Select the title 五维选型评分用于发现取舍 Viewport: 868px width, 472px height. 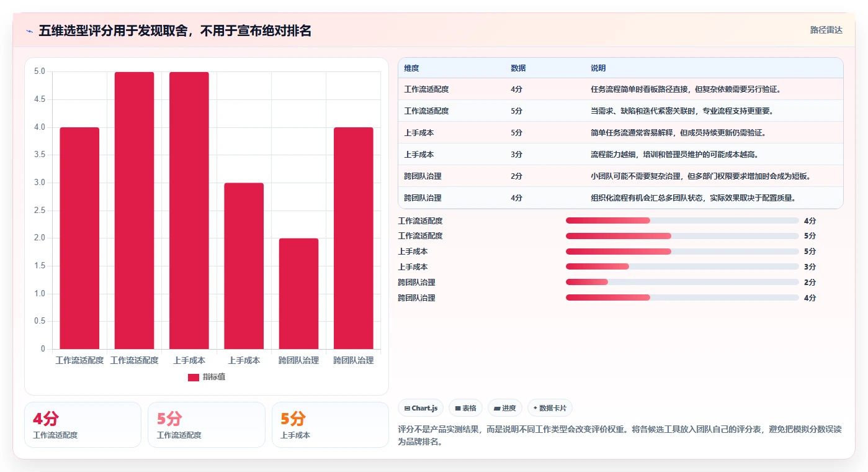pos(175,30)
